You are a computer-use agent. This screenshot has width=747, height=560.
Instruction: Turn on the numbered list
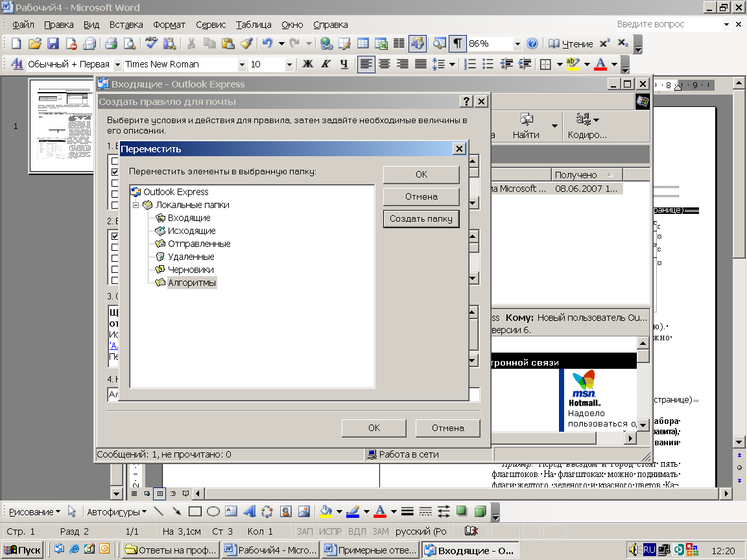tap(469, 64)
